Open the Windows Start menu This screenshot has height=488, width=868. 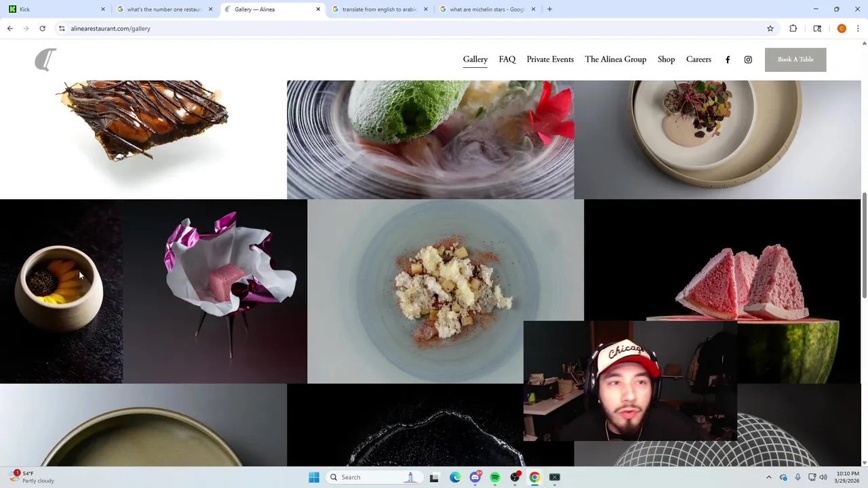(314, 477)
